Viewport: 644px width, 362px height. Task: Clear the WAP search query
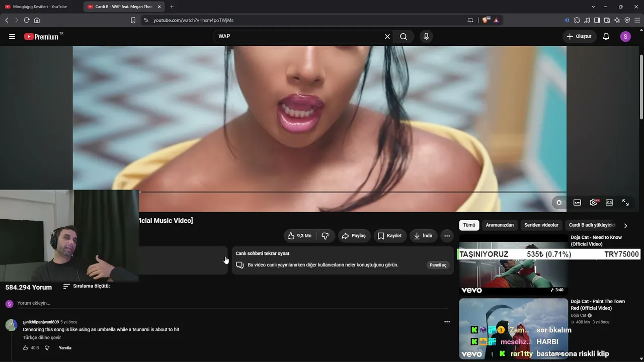pyautogui.click(x=387, y=37)
